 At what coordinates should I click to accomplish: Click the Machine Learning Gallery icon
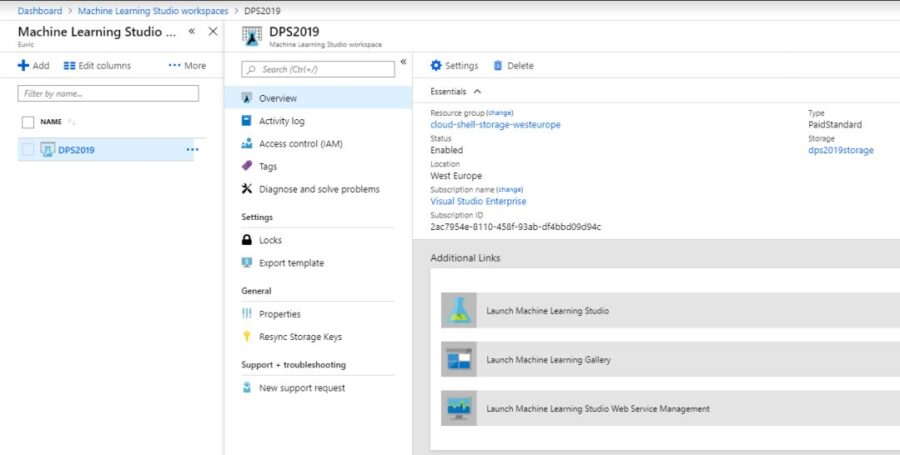459,359
